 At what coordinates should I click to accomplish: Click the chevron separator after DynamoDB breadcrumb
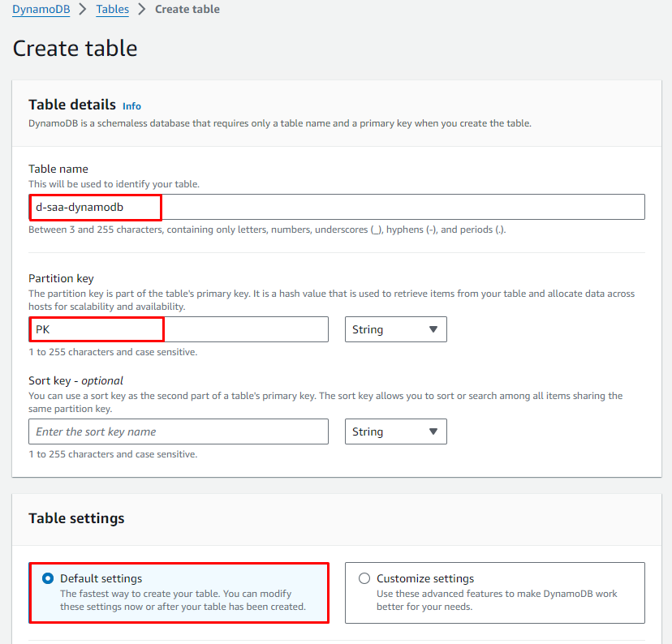point(83,10)
